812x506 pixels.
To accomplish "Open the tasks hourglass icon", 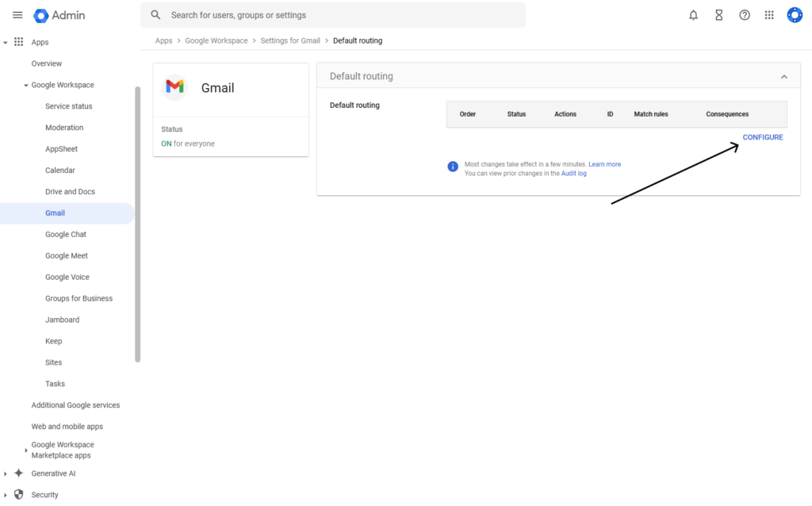I will 718,15.
